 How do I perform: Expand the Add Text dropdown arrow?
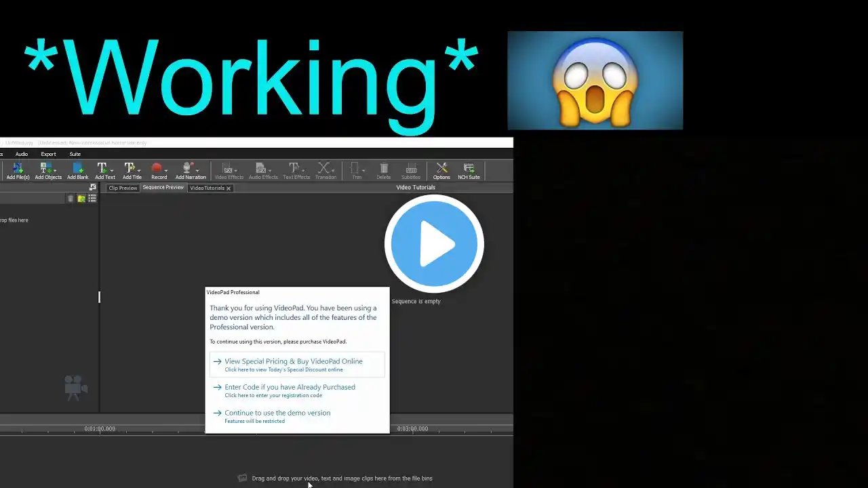(112, 170)
